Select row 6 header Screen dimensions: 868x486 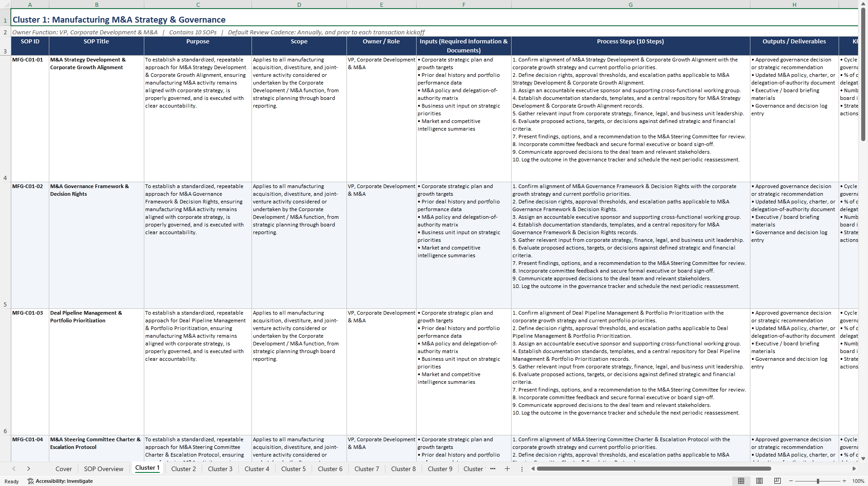(5, 372)
